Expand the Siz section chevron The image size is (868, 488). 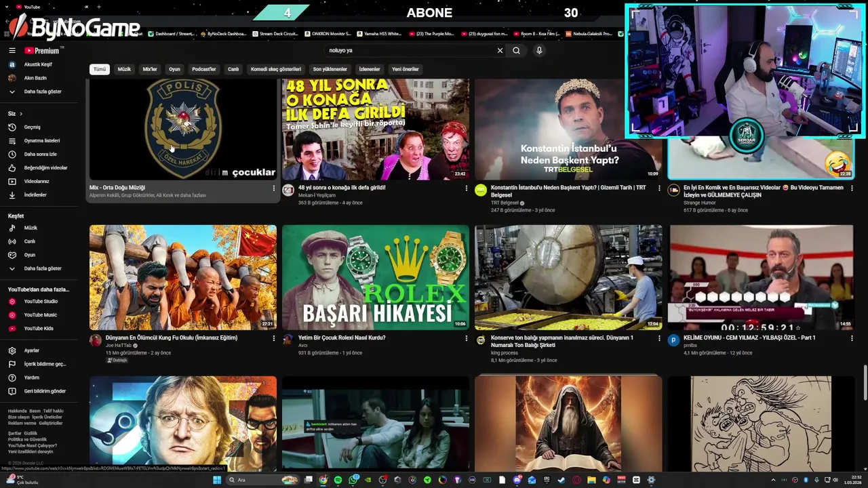click(21, 114)
